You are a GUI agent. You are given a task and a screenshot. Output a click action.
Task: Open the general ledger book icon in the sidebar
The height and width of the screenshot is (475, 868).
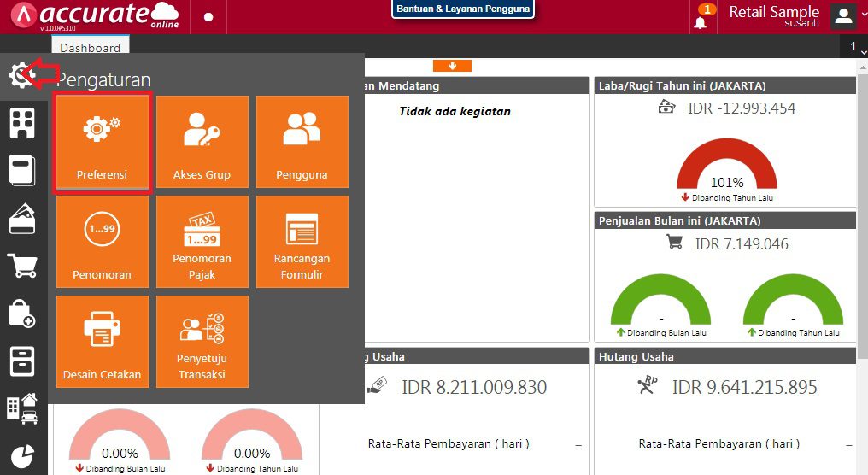22,170
